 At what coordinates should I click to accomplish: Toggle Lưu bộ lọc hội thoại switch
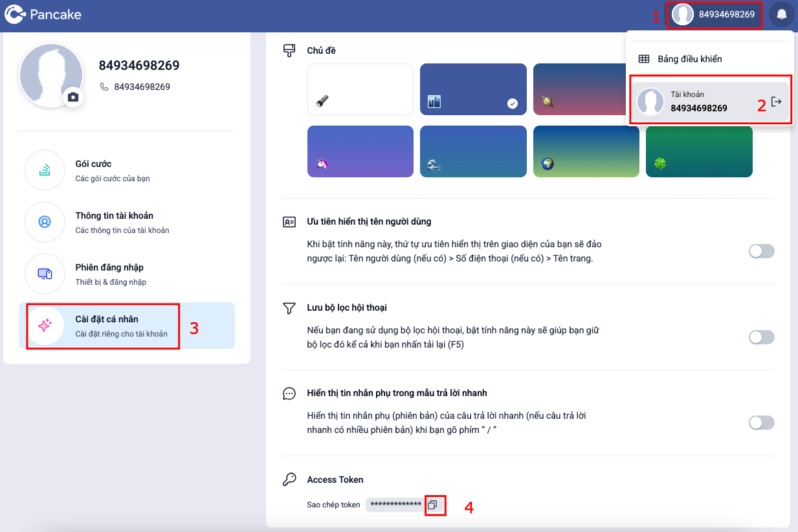point(761,337)
